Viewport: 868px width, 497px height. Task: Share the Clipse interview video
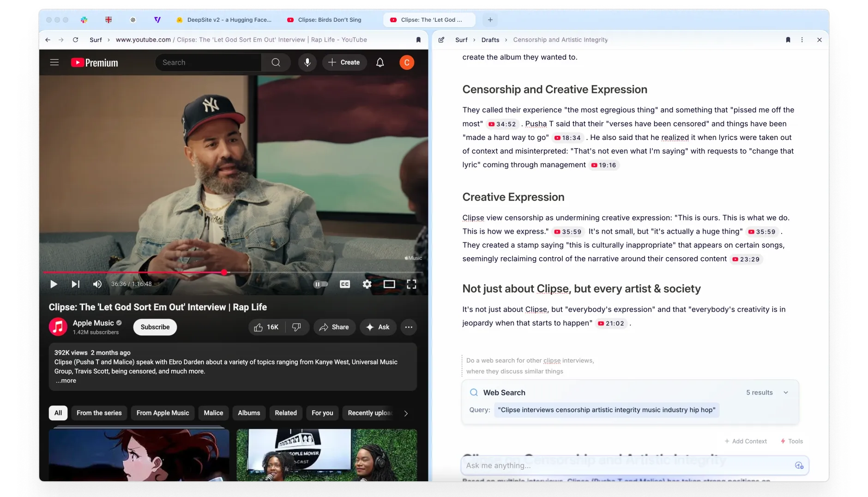[x=334, y=327]
